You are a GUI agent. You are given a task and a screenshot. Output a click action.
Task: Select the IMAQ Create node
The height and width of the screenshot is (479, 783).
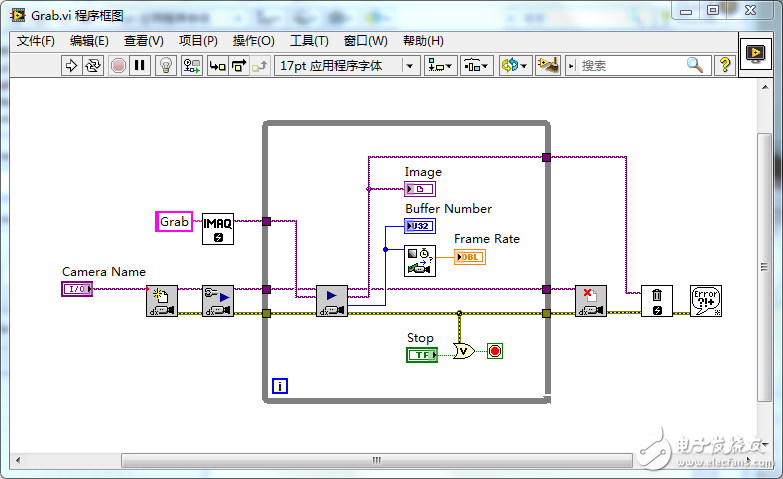(218, 229)
